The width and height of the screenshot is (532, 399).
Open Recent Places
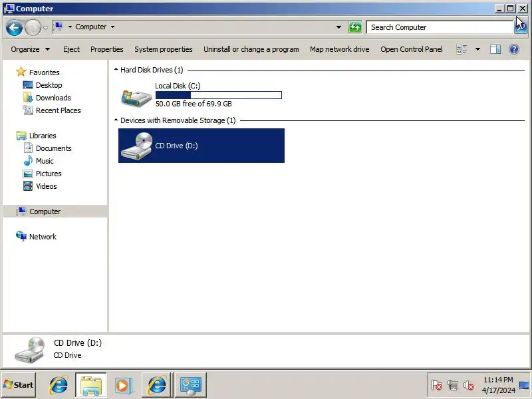(x=58, y=110)
